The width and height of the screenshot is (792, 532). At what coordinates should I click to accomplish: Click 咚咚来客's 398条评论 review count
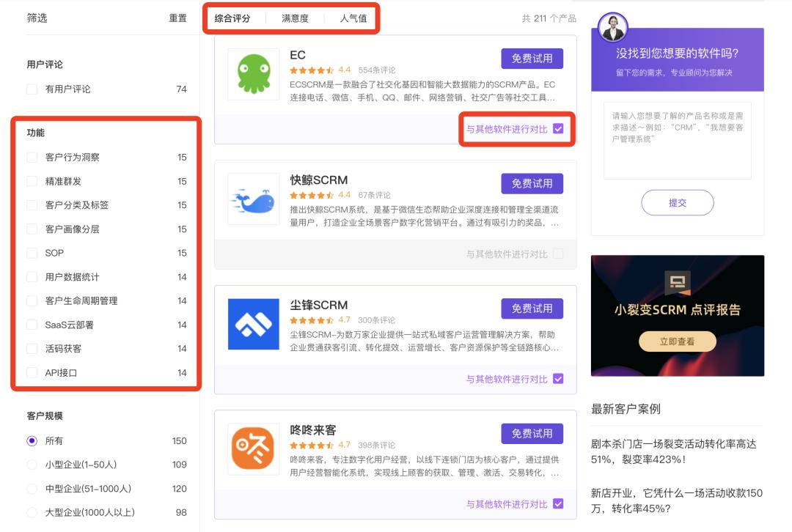coord(377,446)
